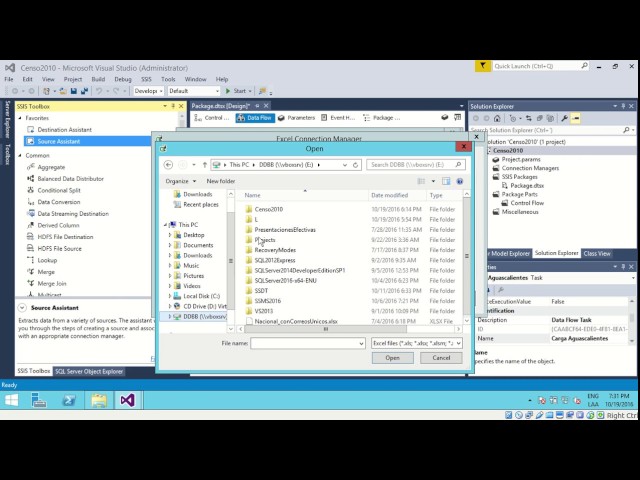Open Server Manager from taskbar

39,400
